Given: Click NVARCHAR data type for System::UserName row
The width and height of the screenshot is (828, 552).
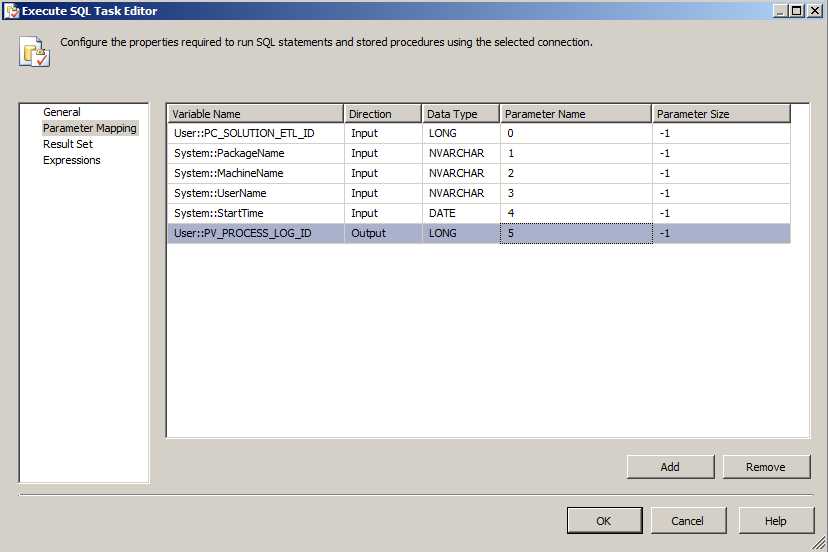Looking at the screenshot, I should point(460,193).
